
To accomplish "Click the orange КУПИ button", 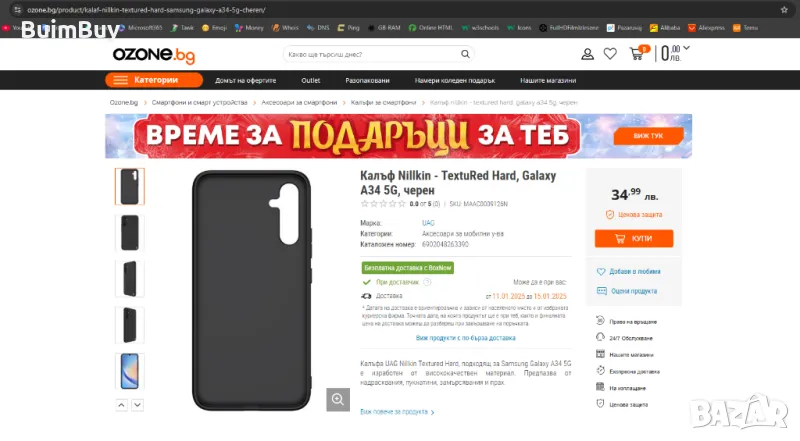I will 634,238.
